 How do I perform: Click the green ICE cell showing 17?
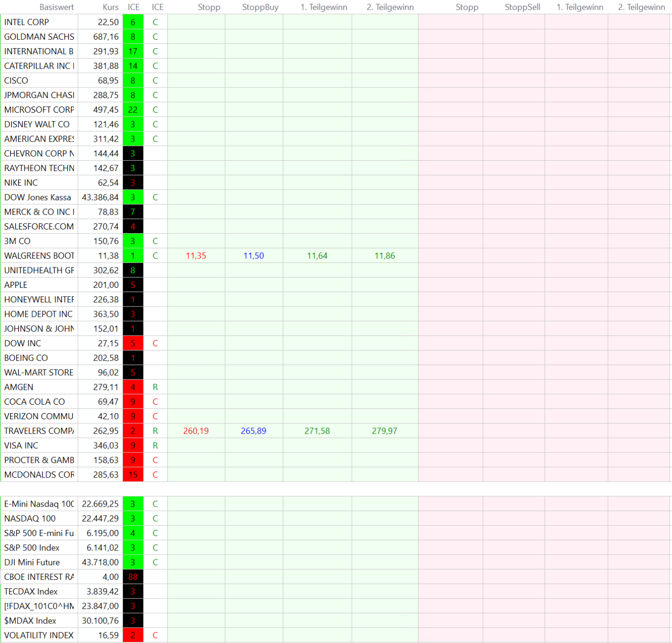point(133,51)
